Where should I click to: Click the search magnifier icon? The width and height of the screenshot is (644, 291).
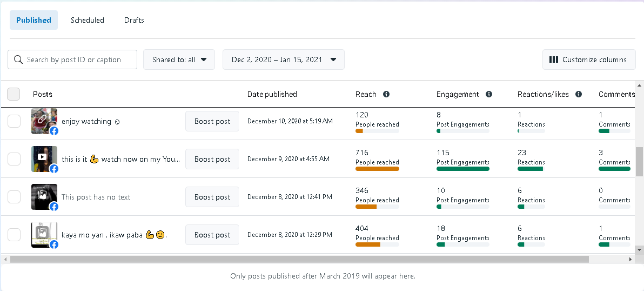point(18,59)
